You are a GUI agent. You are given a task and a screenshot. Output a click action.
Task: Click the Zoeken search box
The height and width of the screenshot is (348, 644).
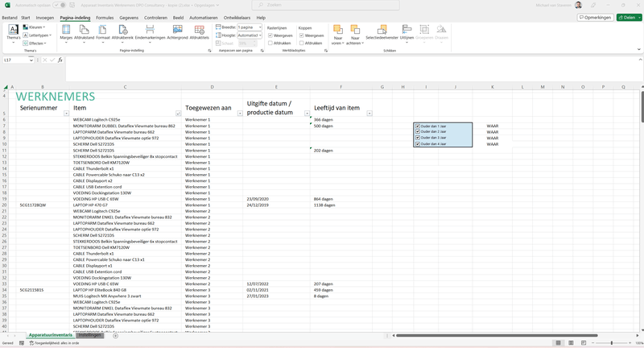click(322, 5)
